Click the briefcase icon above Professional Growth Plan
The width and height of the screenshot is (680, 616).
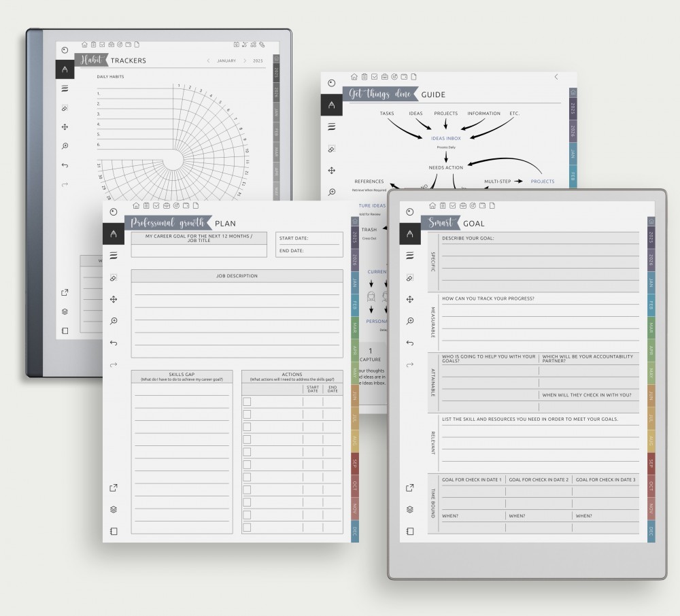[167, 205]
